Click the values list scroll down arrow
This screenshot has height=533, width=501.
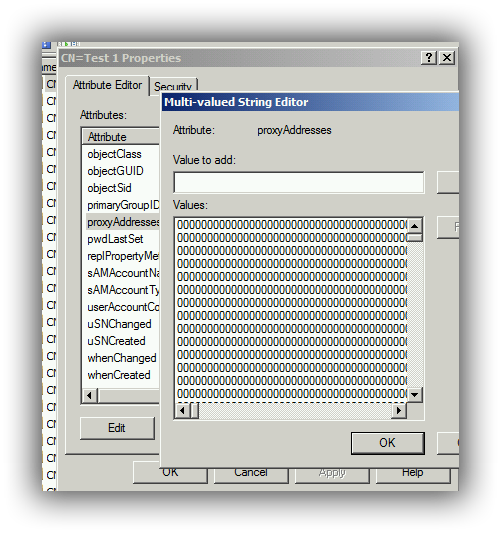click(415, 395)
